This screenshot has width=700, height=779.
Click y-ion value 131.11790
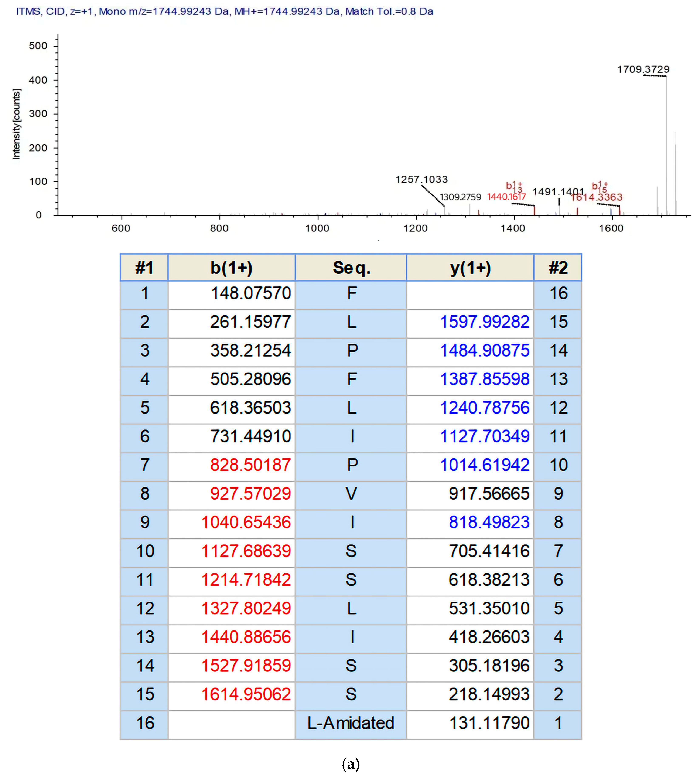(x=489, y=723)
